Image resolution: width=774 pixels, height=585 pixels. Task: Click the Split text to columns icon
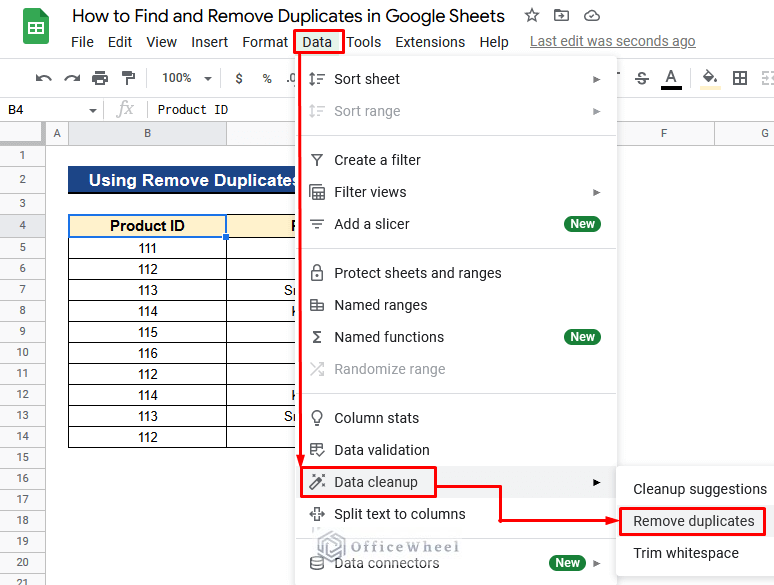tap(317, 514)
